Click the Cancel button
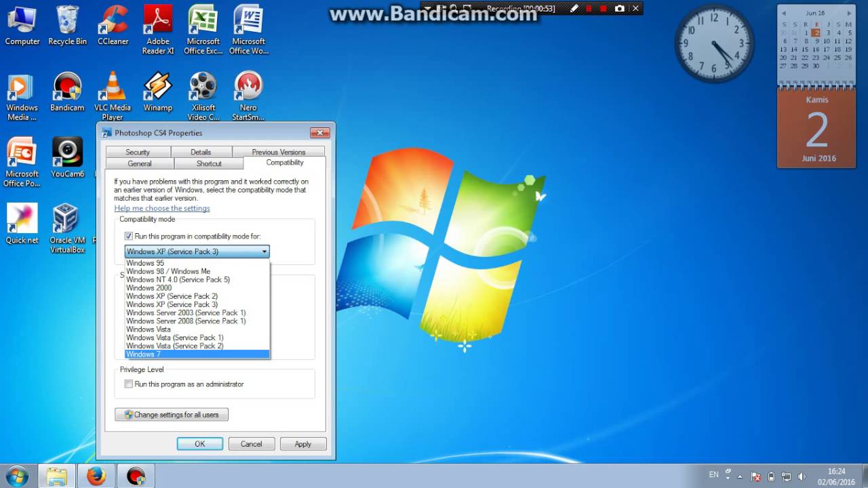868x488 pixels. [251, 444]
